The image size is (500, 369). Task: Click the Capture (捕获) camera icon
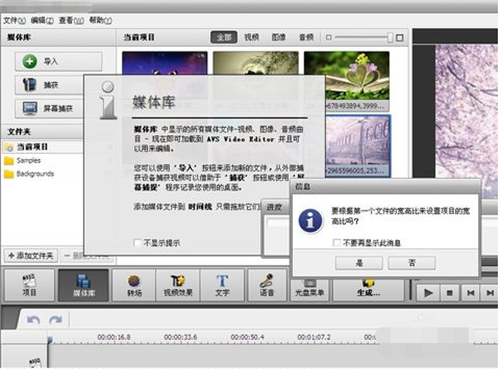29,85
